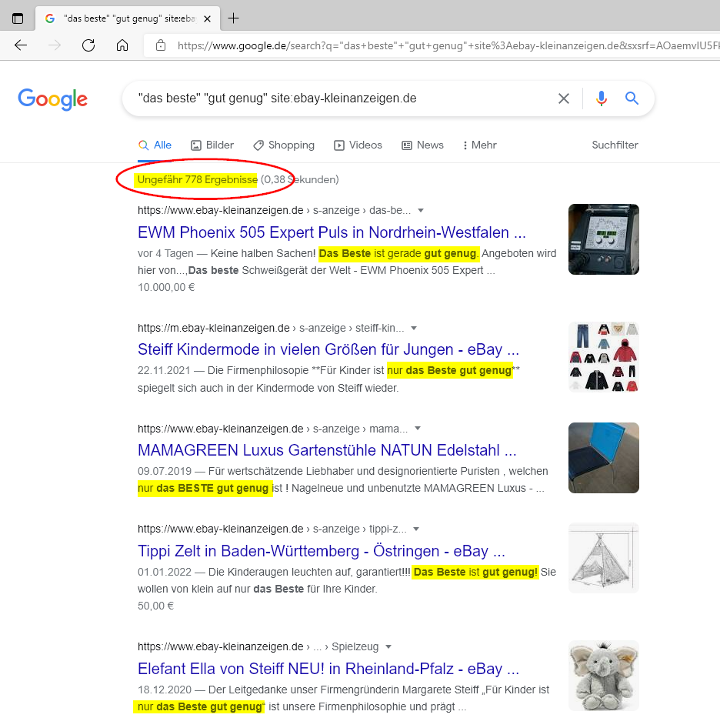This screenshot has height=728, width=720.
Task: Switch to the News tab
Action: 422,145
